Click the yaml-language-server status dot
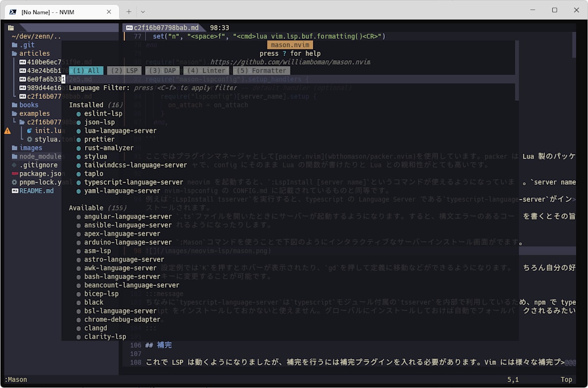This screenshot has width=588, height=388. 79,191
